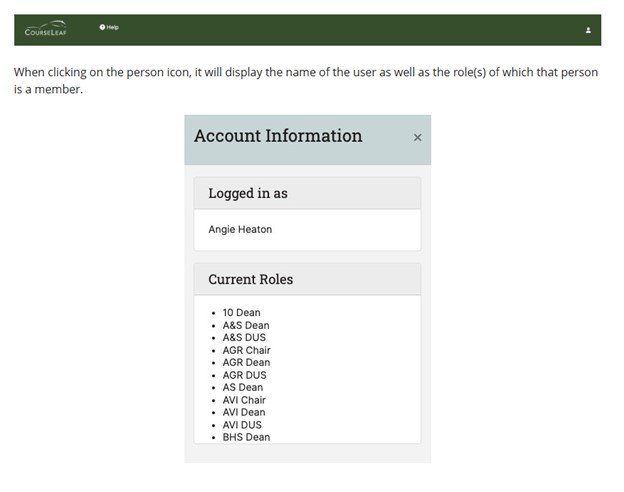The width and height of the screenshot is (624, 492).
Task: Click the CourseLeaf logo
Action: pos(46,29)
